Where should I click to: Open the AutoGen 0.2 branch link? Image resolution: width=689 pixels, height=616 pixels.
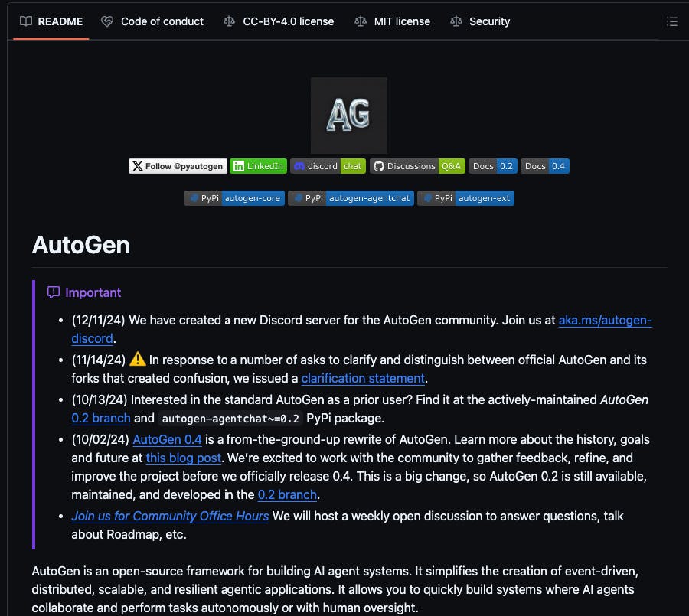click(x=101, y=419)
